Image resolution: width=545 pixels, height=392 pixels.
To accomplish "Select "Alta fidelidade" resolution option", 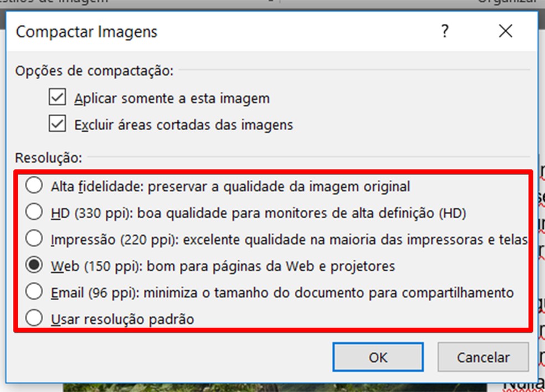I will tap(34, 187).
